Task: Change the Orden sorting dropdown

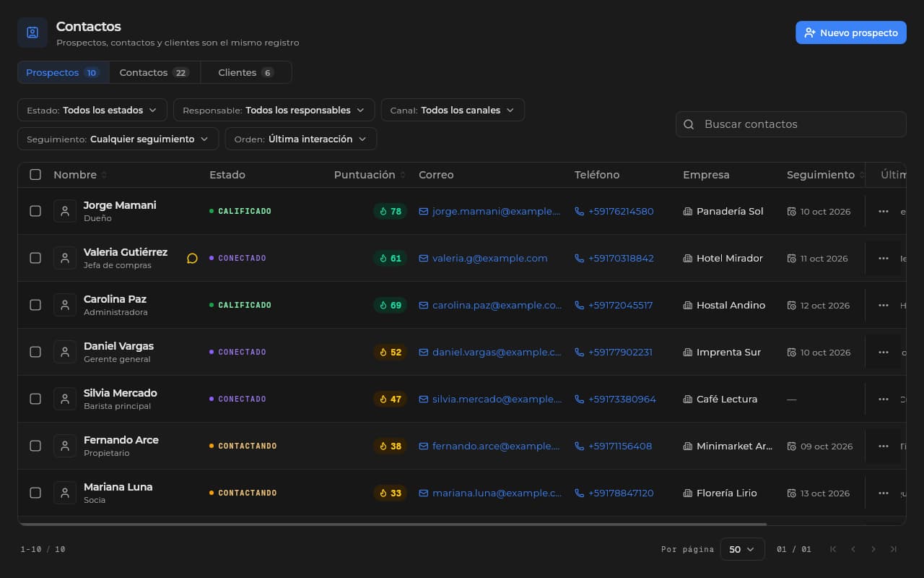Action: pyautogui.click(x=301, y=139)
